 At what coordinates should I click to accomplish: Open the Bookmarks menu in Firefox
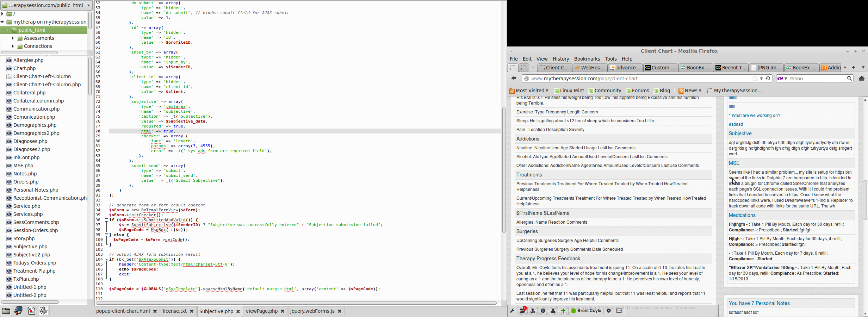click(587, 59)
